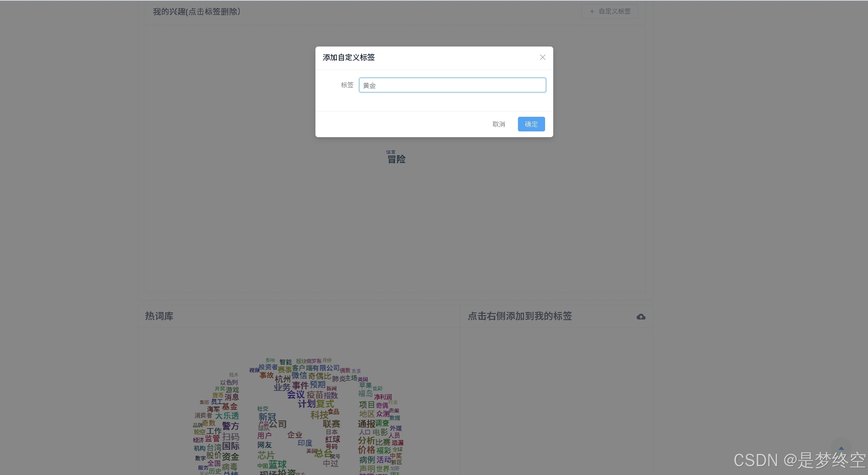Close the add custom tag dialog
This screenshot has height=475, width=868.
[x=542, y=57]
